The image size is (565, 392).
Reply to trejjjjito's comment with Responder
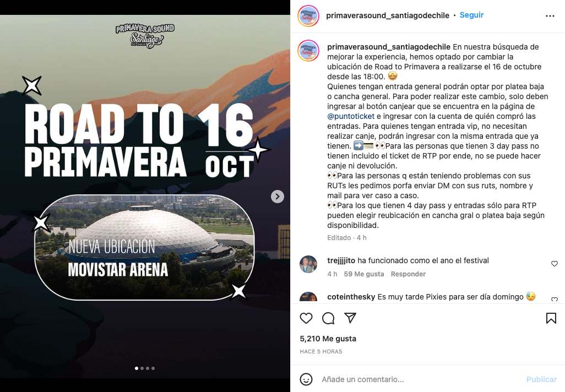point(408,274)
